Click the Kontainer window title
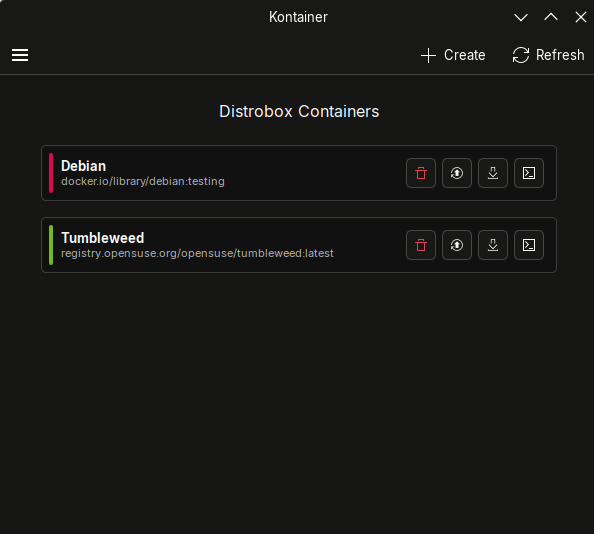Viewport: 594px width, 534px height. pos(298,17)
